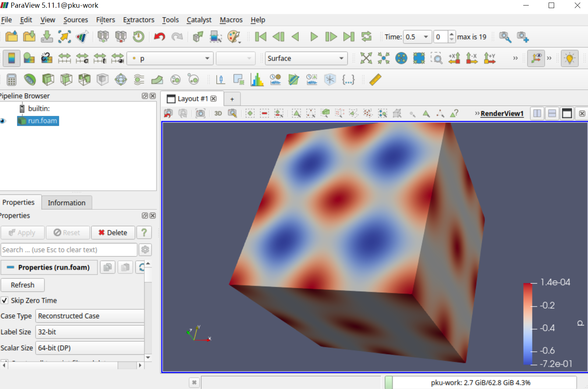Click the Histogram filter icon
588x389 pixels.
pos(257,79)
